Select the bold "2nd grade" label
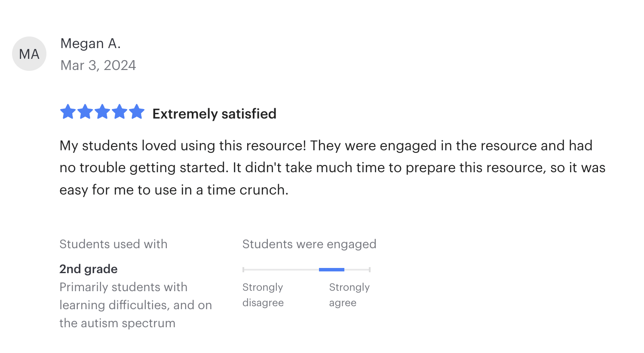The width and height of the screenshot is (644, 353). coord(89,269)
